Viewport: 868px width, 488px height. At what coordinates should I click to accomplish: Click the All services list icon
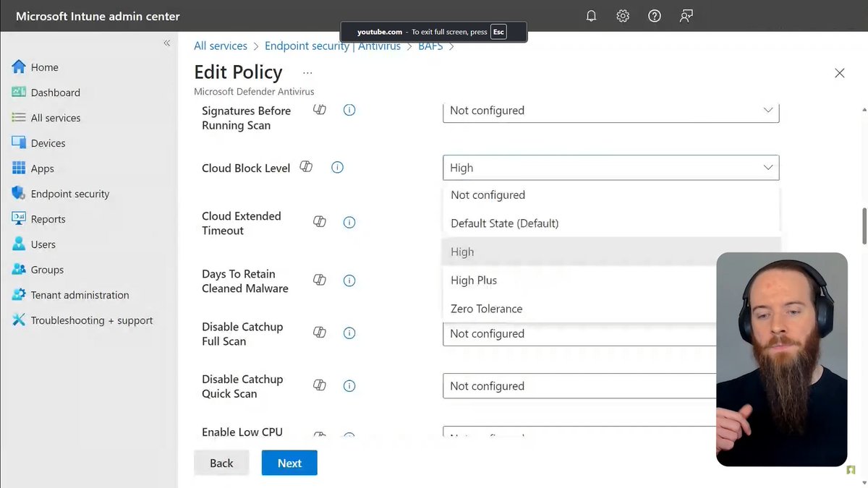click(x=19, y=118)
